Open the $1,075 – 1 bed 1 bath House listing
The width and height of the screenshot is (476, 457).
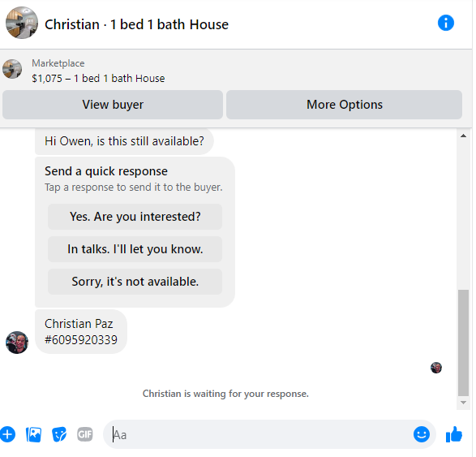pyautogui.click(x=99, y=79)
